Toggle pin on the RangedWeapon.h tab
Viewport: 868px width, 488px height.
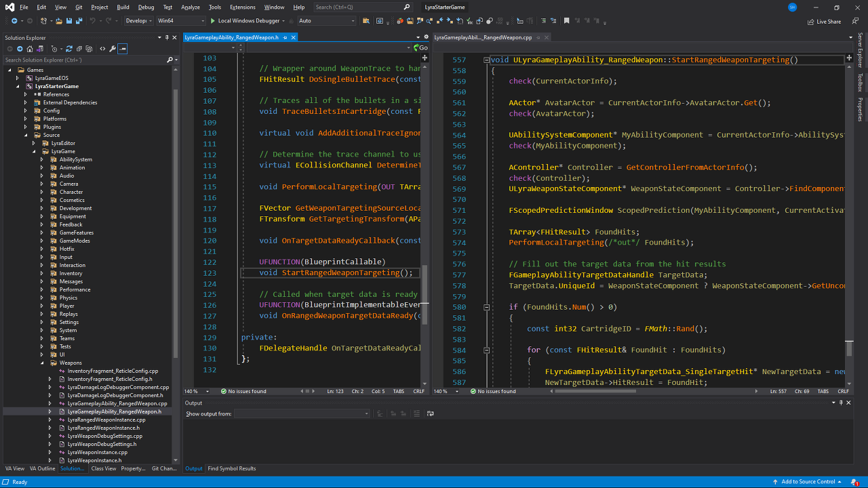point(285,38)
